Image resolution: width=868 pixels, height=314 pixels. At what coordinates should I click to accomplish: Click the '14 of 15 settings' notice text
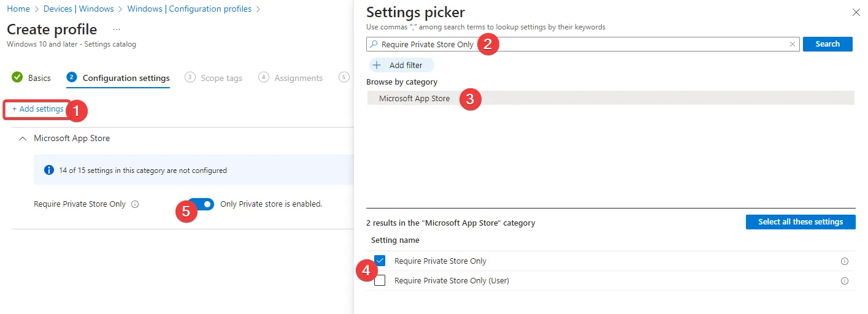click(143, 170)
